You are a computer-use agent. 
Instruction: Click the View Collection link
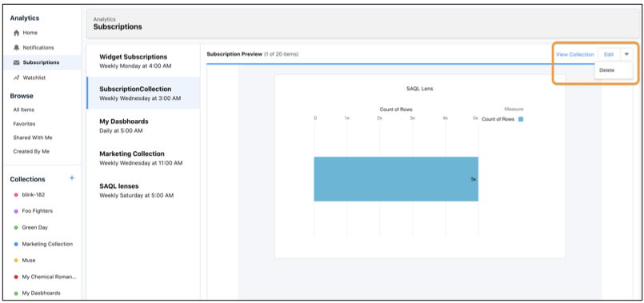click(x=574, y=54)
